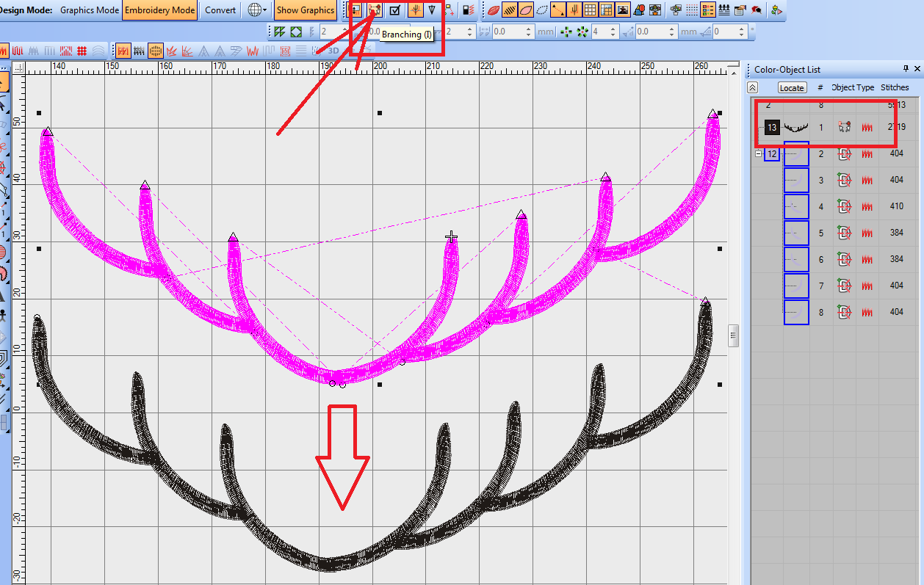This screenshot has width=924, height=585.
Task: Toggle the grid display icon
Action: click(x=591, y=10)
